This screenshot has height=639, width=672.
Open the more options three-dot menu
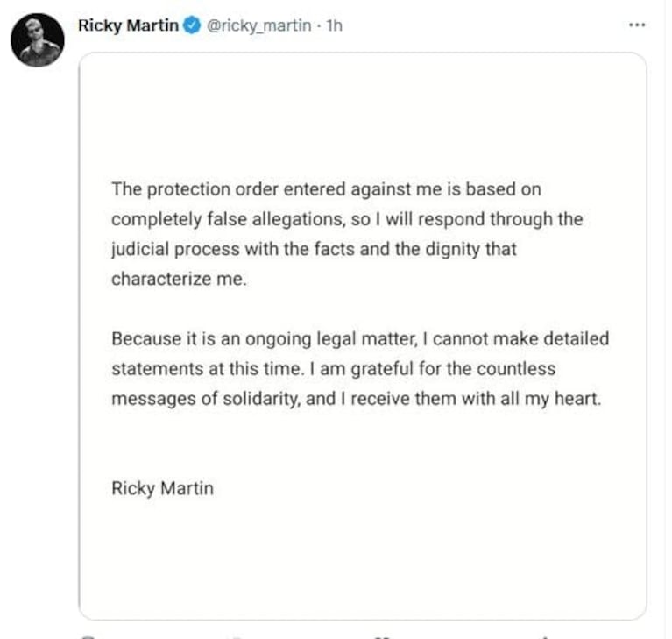637,25
